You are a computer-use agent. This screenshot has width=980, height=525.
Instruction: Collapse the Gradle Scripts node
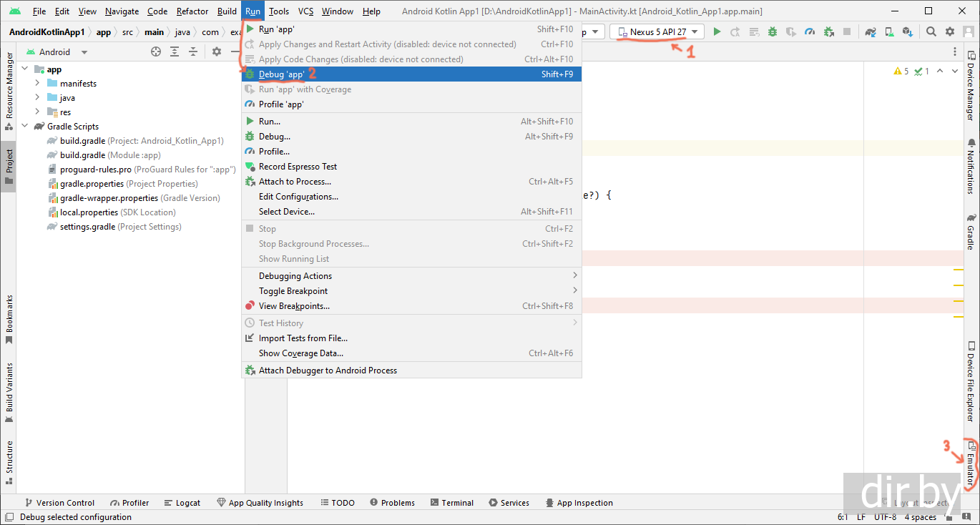25,127
